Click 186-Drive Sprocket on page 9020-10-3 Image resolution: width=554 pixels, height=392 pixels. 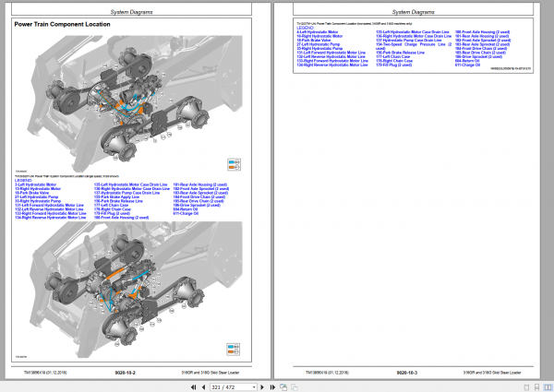478,57
